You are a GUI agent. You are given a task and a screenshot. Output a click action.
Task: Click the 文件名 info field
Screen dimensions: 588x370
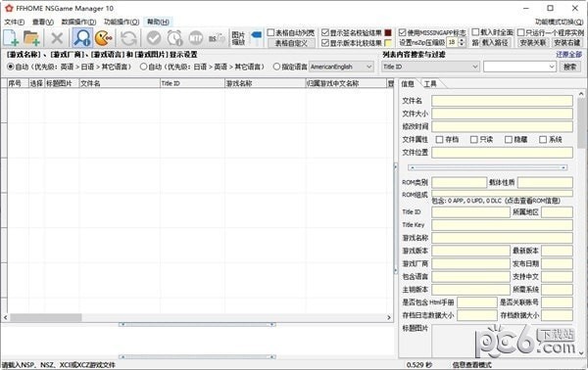click(502, 101)
